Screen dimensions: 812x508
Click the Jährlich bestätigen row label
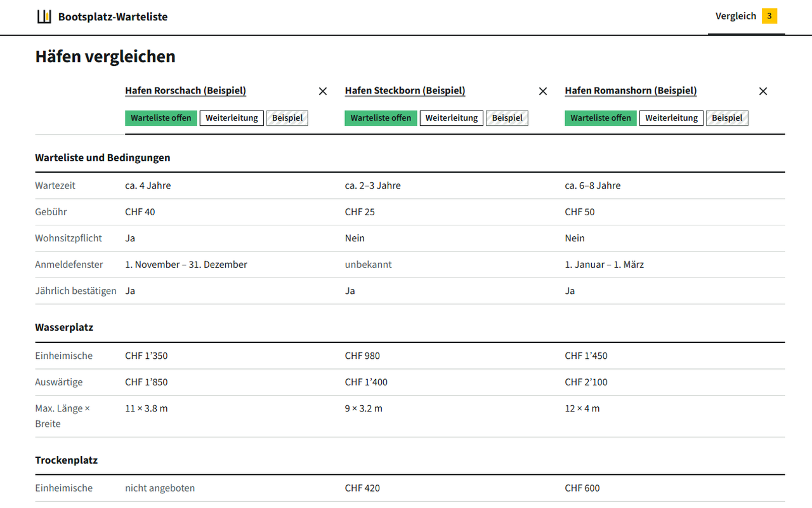coord(76,291)
